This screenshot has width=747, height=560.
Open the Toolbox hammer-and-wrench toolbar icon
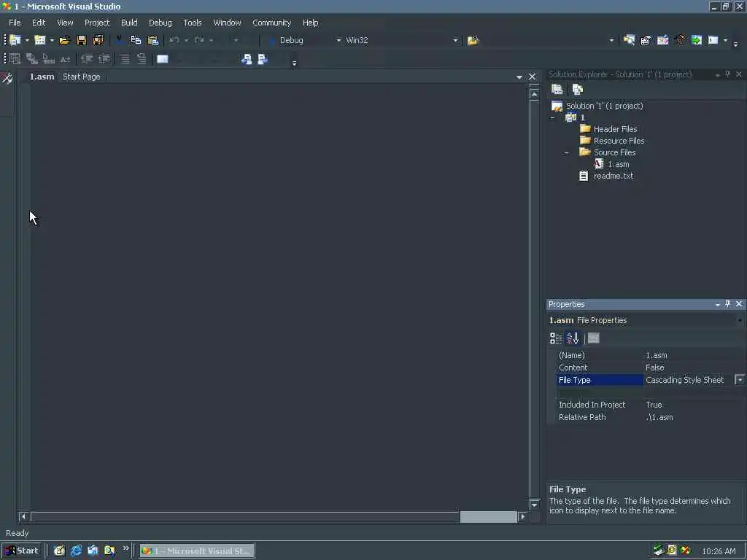[680, 41]
